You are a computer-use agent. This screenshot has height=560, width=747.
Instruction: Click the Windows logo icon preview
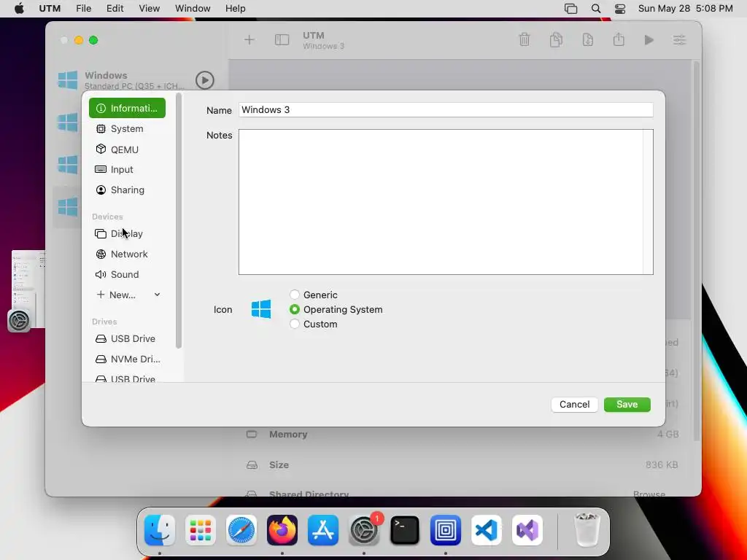(261, 309)
